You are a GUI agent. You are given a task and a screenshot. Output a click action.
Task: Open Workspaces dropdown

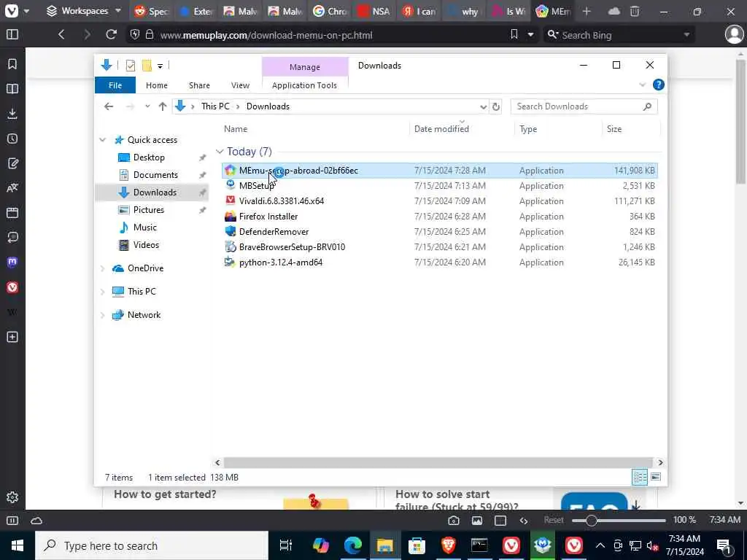click(83, 11)
